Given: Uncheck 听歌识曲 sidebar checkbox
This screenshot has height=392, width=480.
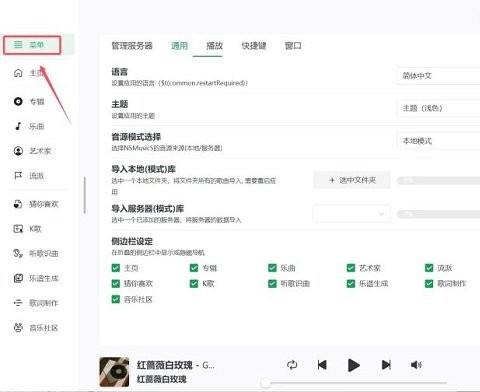Looking at the screenshot, I should [272, 283].
